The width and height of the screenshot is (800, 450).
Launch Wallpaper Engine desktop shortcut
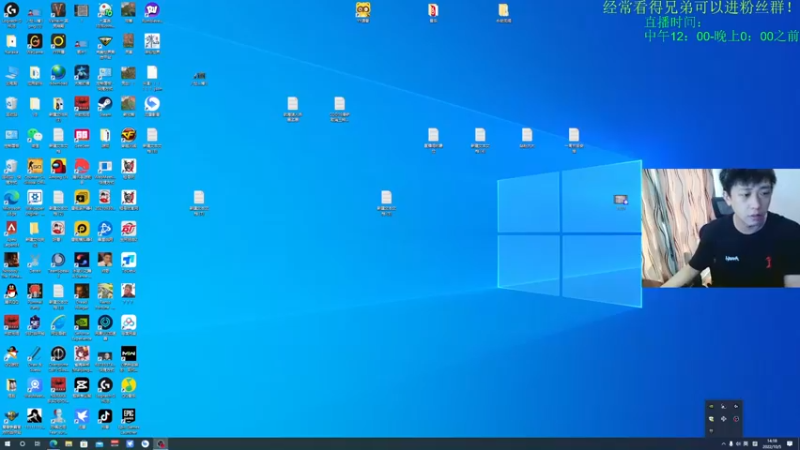(x=35, y=197)
